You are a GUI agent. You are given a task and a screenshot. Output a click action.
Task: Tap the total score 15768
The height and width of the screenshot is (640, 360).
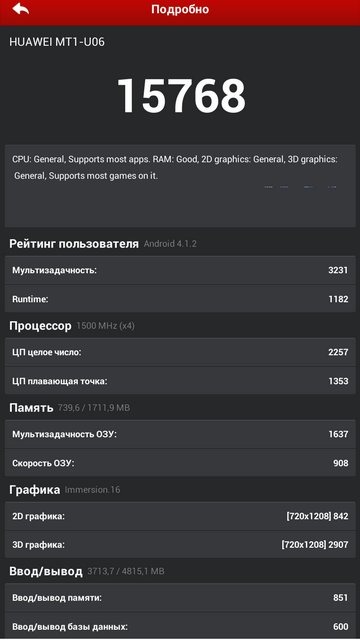(181, 96)
